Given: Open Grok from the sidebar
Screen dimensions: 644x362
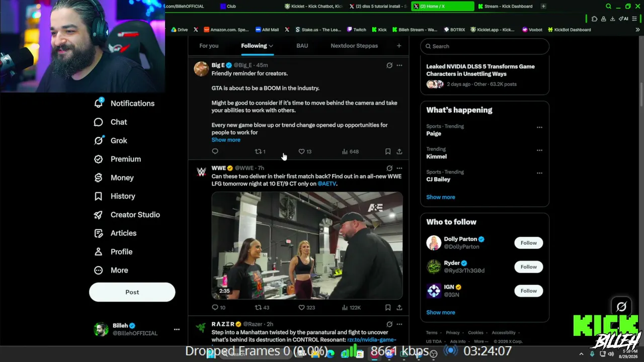Looking at the screenshot, I should point(111,141).
